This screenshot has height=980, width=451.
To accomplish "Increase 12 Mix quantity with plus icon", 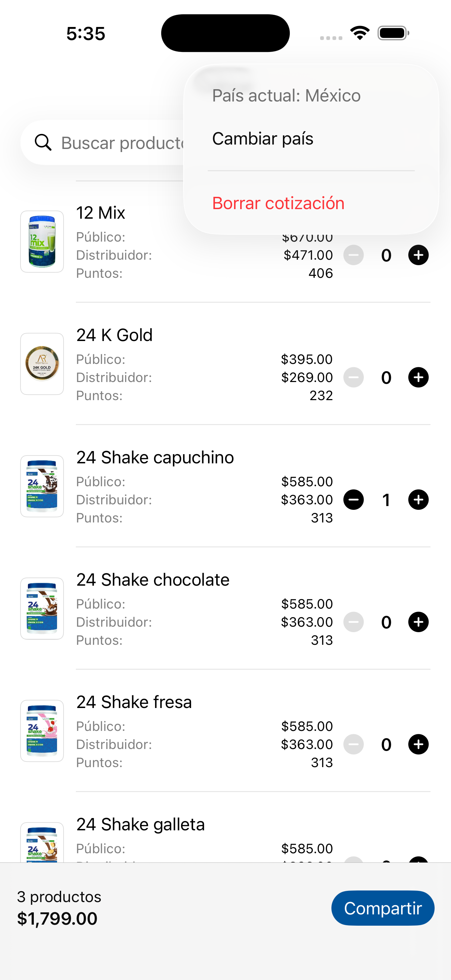I will [x=418, y=255].
